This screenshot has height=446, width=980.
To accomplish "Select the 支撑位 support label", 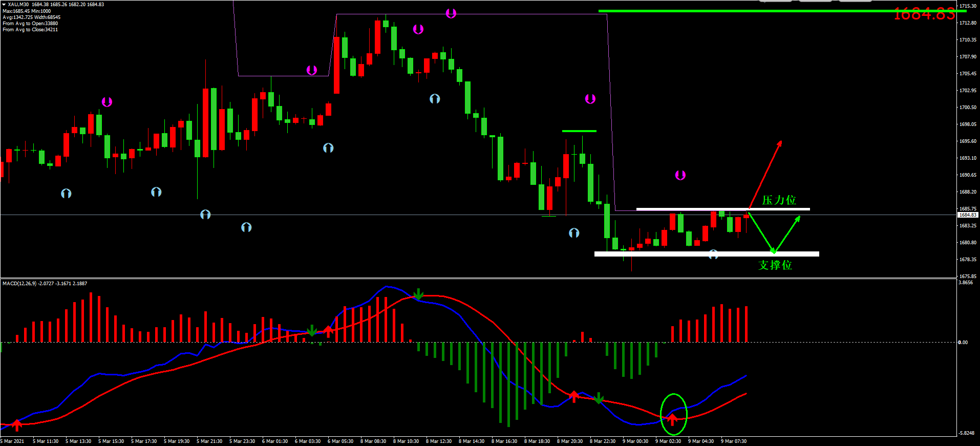I will pos(775,265).
